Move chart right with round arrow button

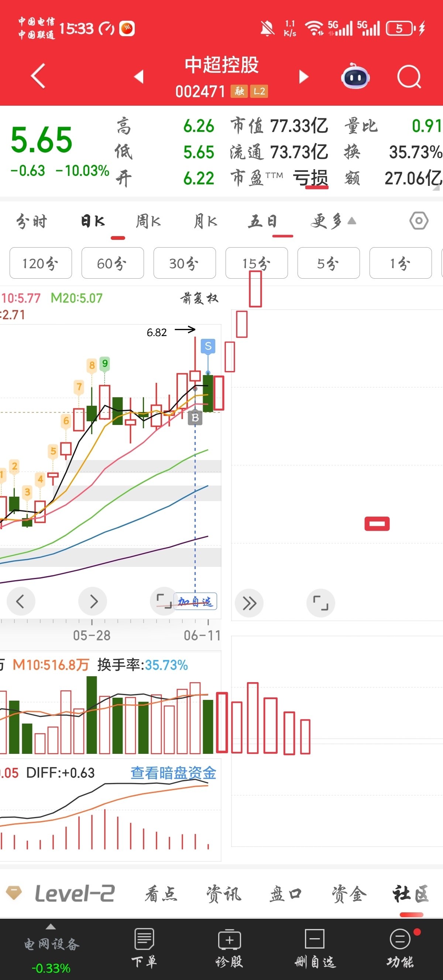[x=93, y=602]
